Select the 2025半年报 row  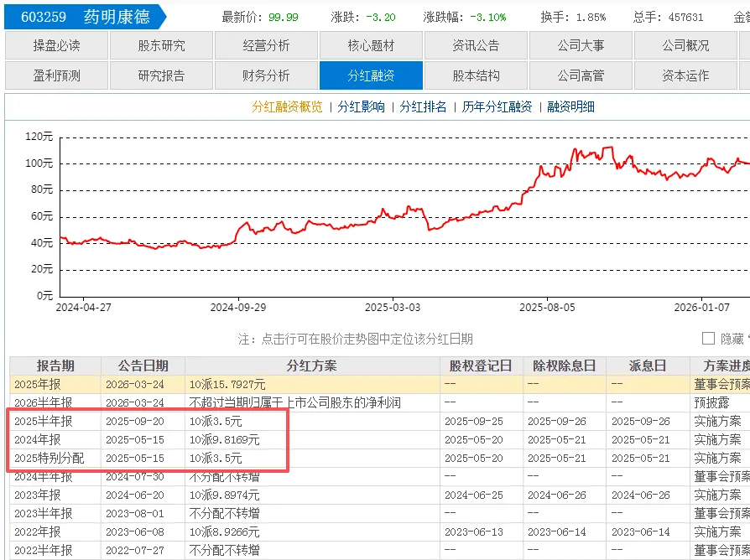tap(380, 421)
